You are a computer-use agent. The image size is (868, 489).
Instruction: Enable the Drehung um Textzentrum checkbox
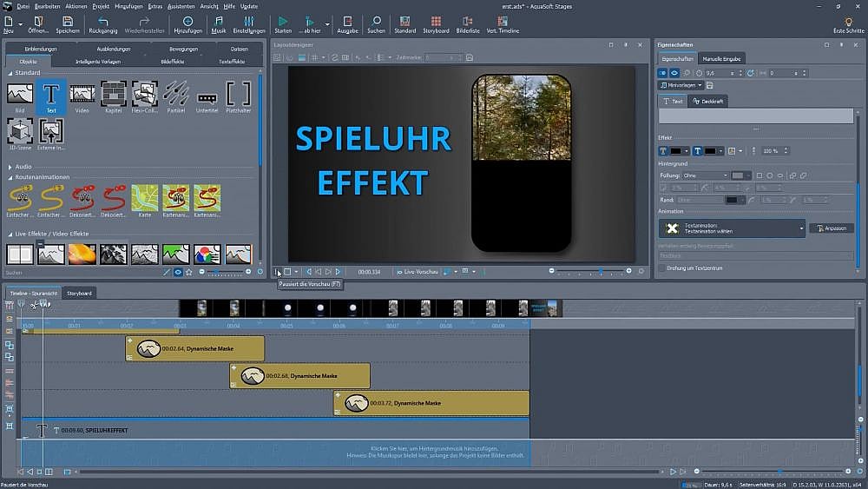click(661, 268)
